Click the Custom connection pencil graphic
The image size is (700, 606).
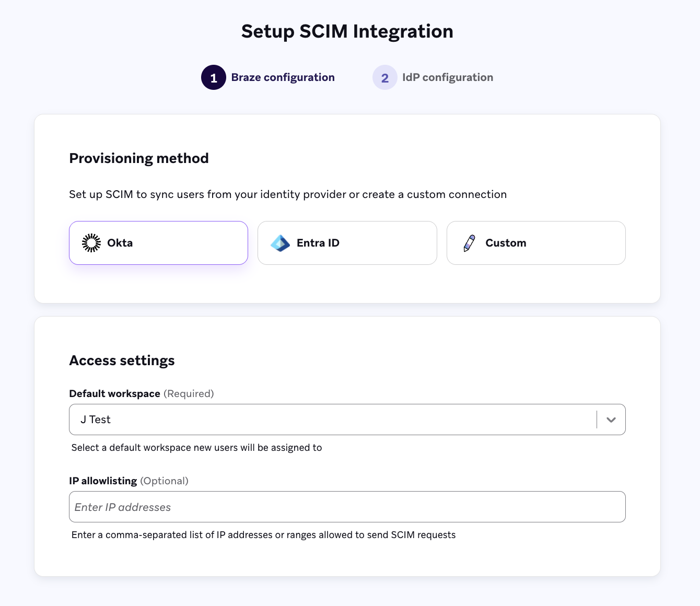pyautogui.click(x=469, y=242)
